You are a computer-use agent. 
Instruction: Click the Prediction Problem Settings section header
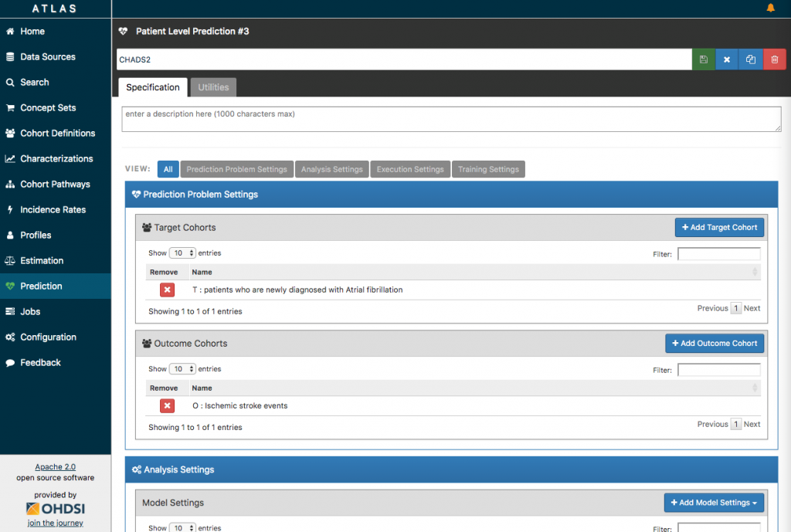[x=451, y=195]
